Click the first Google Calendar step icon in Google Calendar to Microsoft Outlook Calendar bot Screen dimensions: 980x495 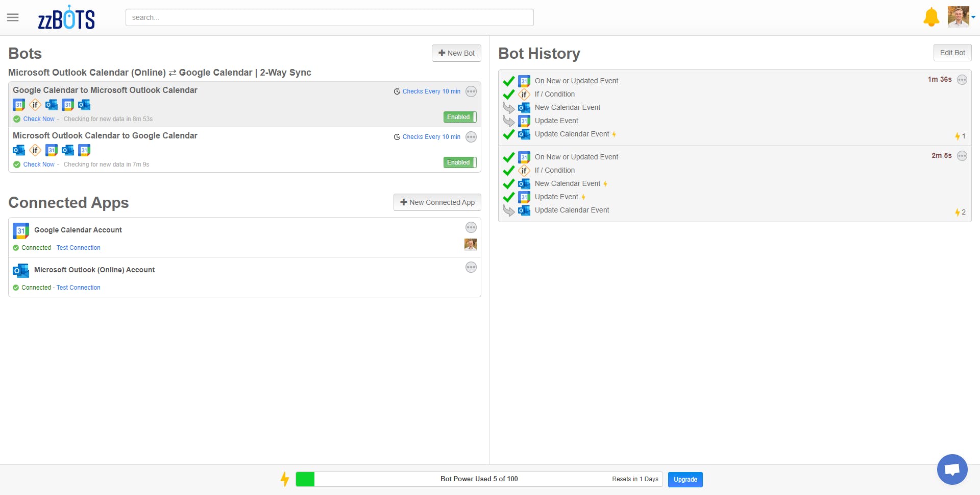(x=19, y=105)
